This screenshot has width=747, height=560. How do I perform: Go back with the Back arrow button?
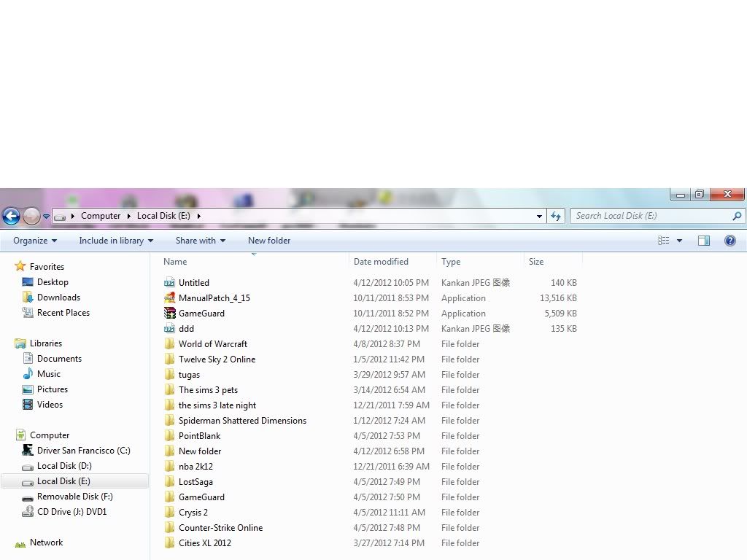click(12, 216)
